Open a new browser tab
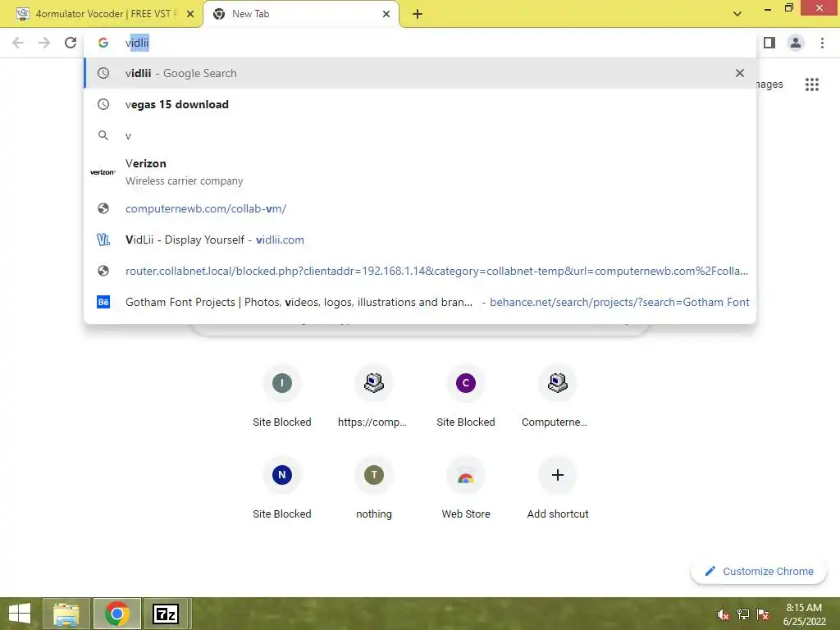The height and width of the screenshot is (630, 840). point(418,14)
